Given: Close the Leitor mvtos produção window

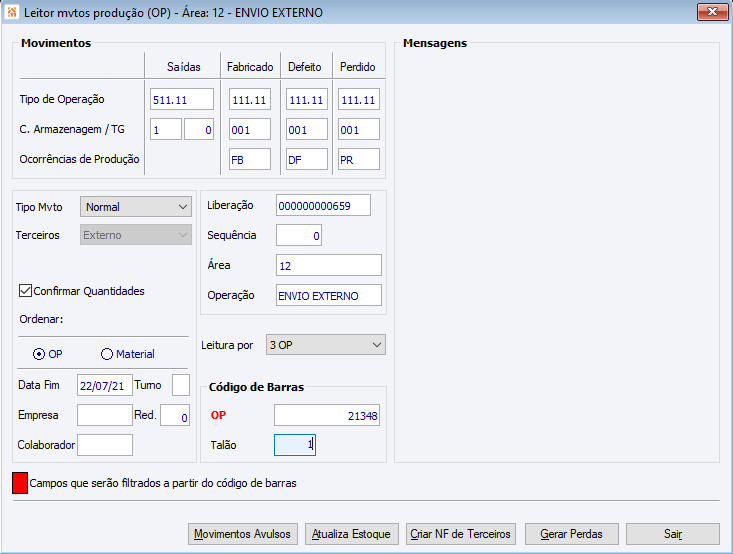Looking at the screenshot, I should coord(712,12).
